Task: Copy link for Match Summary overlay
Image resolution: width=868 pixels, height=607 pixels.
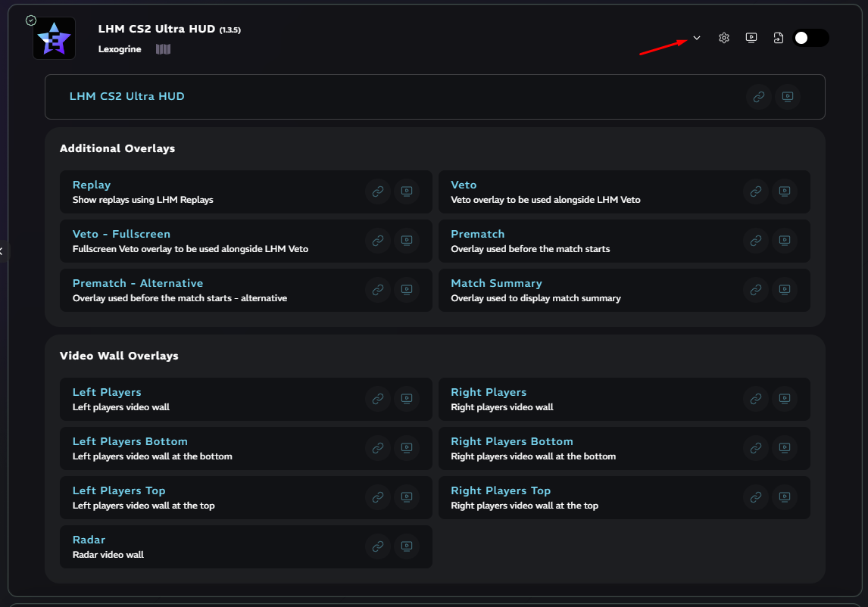Action: point(756,290)
